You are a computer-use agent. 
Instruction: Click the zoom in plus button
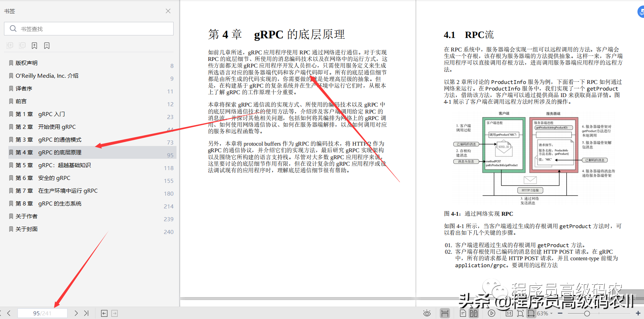point(638,313)
